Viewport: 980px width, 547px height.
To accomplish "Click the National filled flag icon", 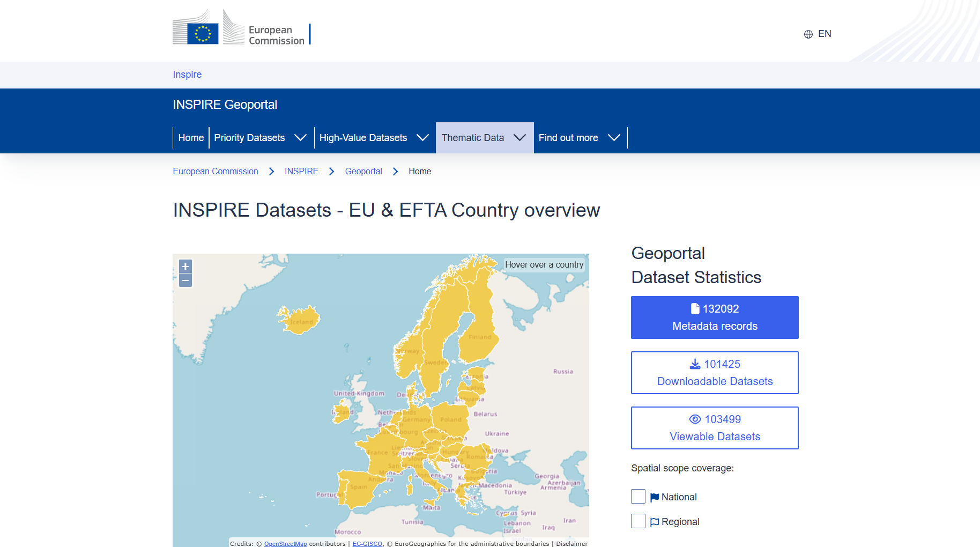I will point(655,497).
